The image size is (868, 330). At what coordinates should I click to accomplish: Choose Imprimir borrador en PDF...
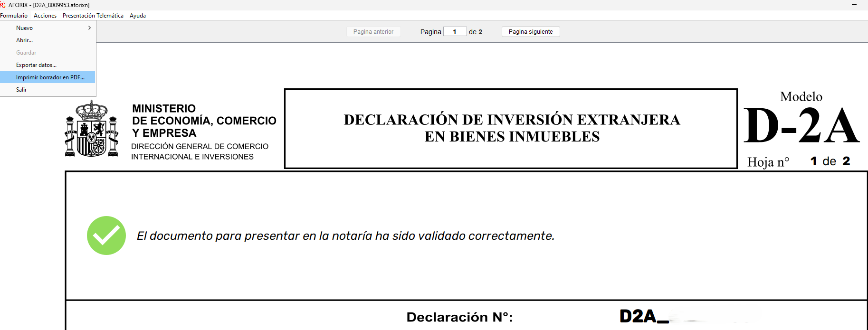50,77
